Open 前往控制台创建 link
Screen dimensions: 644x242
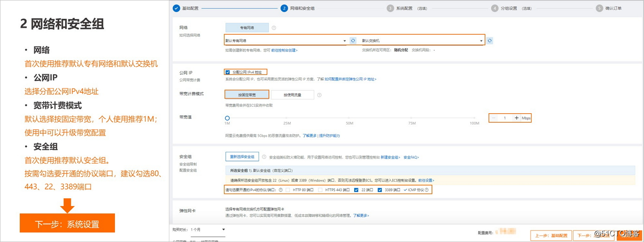[284, 50]
